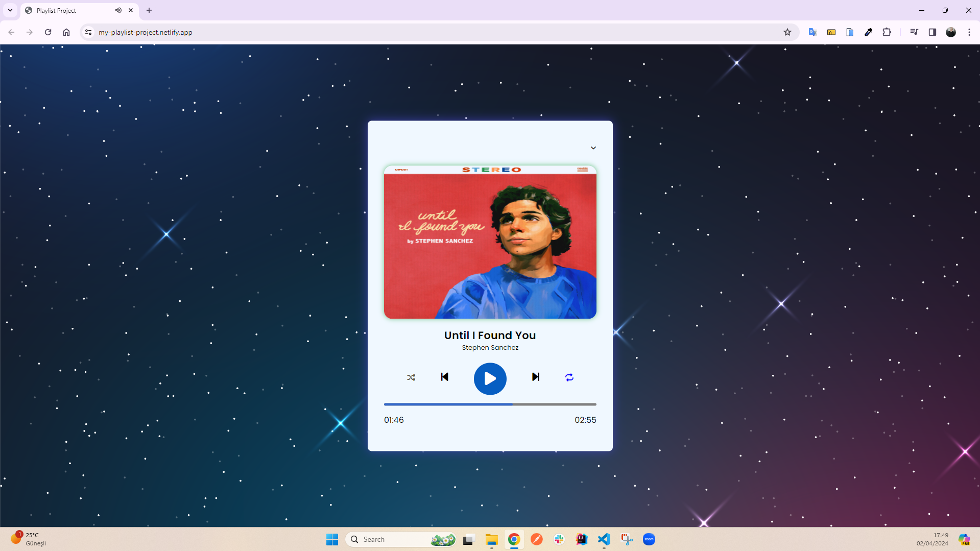Expand the playlist with the chevron
Viewport: 980px width, 551px height.
tap(593, 148)
